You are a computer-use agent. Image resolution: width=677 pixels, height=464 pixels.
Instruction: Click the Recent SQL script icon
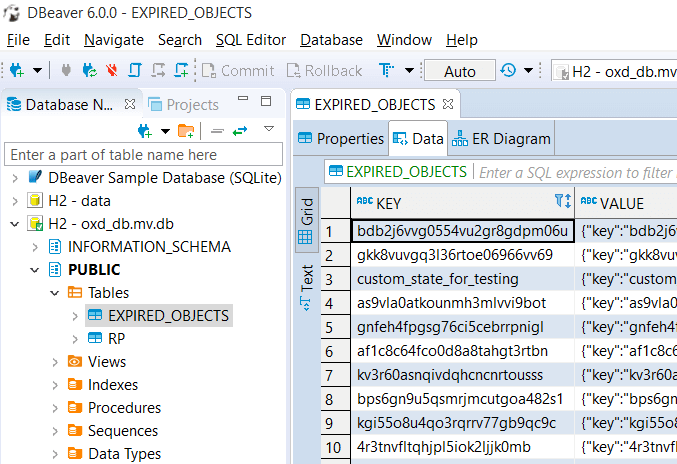point(158,70)
